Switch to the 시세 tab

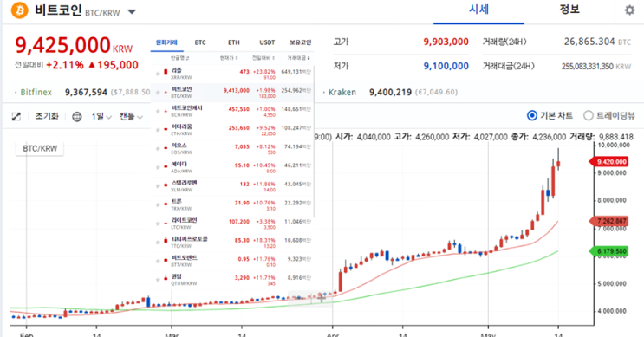479,10
